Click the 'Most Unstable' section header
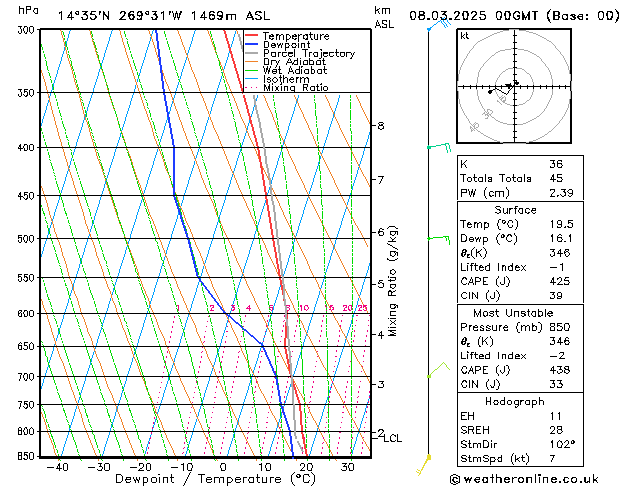Image resolution: width=629 pixels, height=486 pixels. click(x=515, y=313)
